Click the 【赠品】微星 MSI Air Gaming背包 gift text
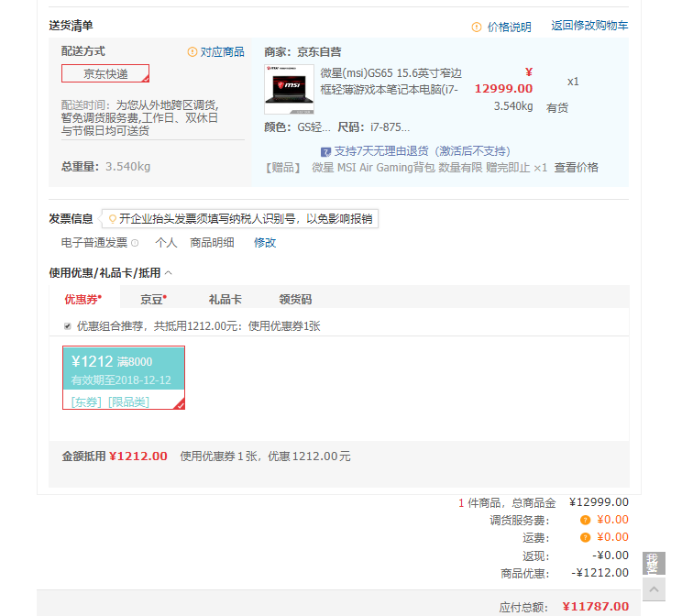The height and width of the screenshot is (616, 693). click(406, 168)
